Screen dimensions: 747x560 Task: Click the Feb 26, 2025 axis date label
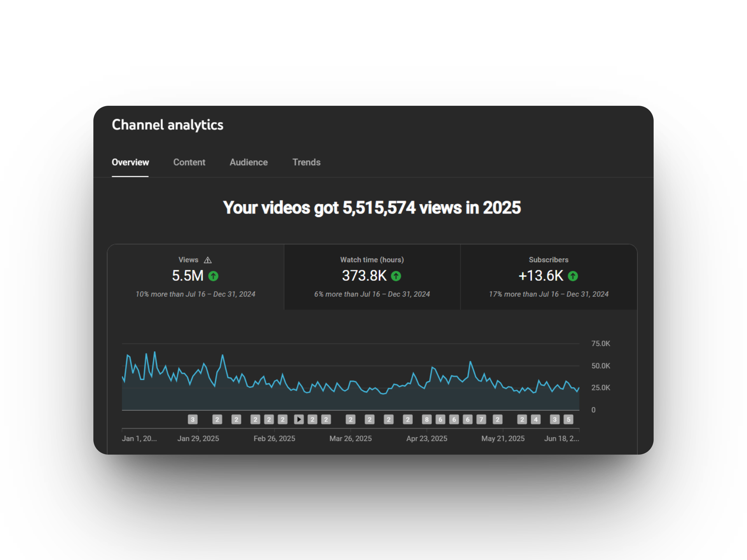click(274, 439)
